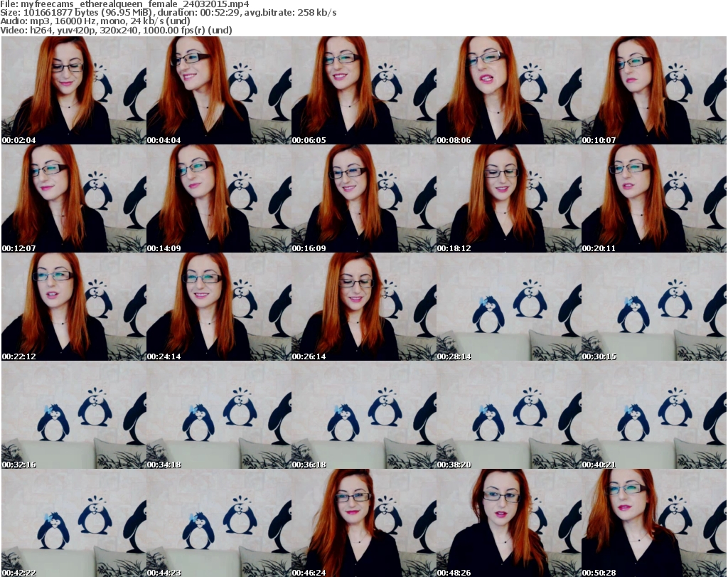The height and width of the screenshot is (577, 728).
Task: Click the 00:48:26 preview frame
Action: click(508, 523)
